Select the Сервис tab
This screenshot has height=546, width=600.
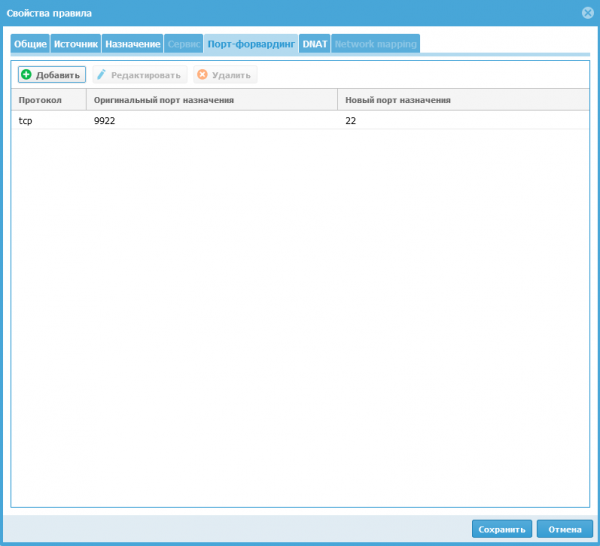[183, 44]
